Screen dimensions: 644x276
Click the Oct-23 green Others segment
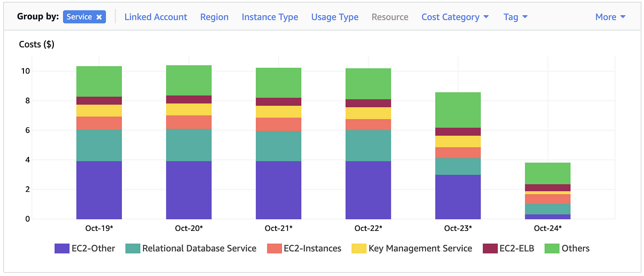pyautogui.click(x=458, y=110)
